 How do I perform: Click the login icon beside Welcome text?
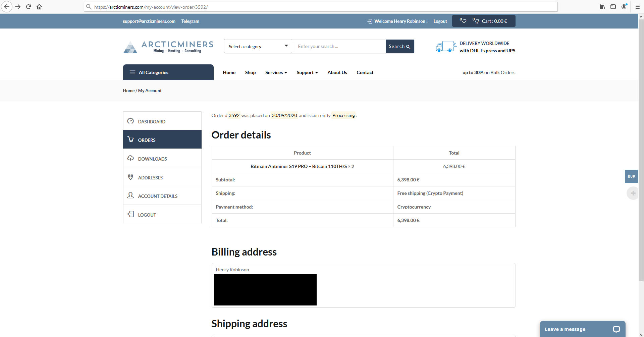click(370, 21)
